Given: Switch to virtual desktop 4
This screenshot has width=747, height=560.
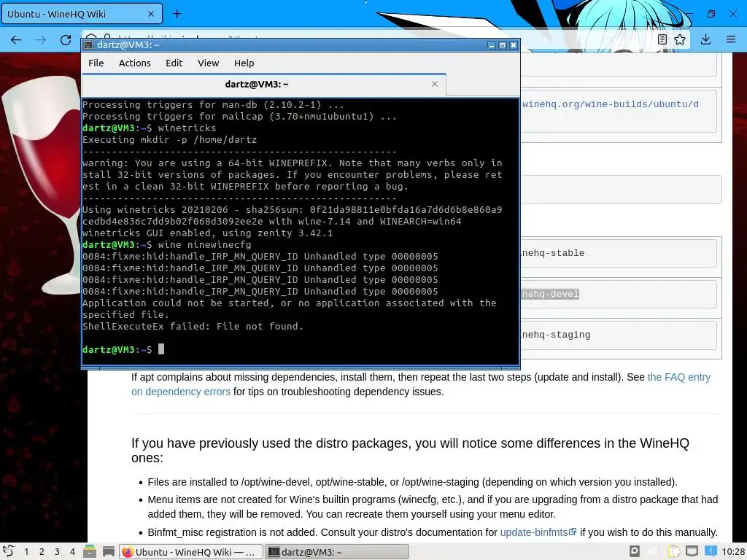Looking at the screenshot, I should tap(72, 551).
